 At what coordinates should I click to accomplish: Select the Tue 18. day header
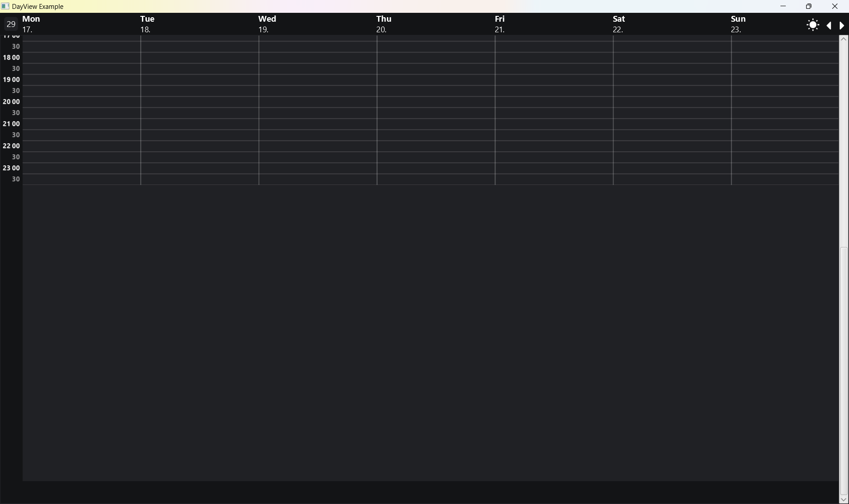click(147, 24)
